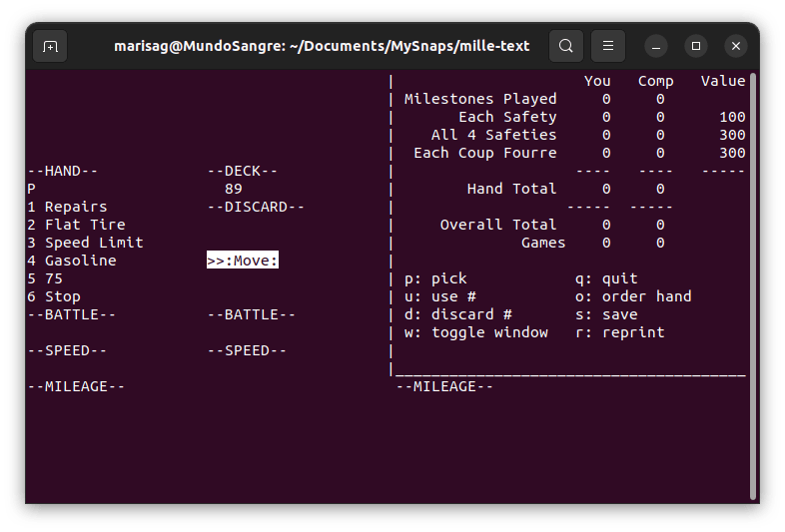The image size is (785, 532).
Task: Click the 'Comp' column header
Action: (656, 81)
